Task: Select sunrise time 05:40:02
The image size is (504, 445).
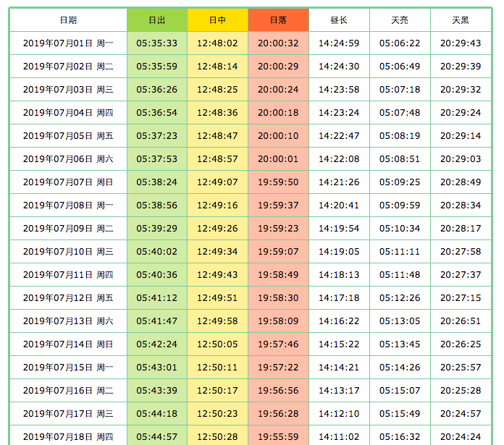Action: click(x=157, y=251)
